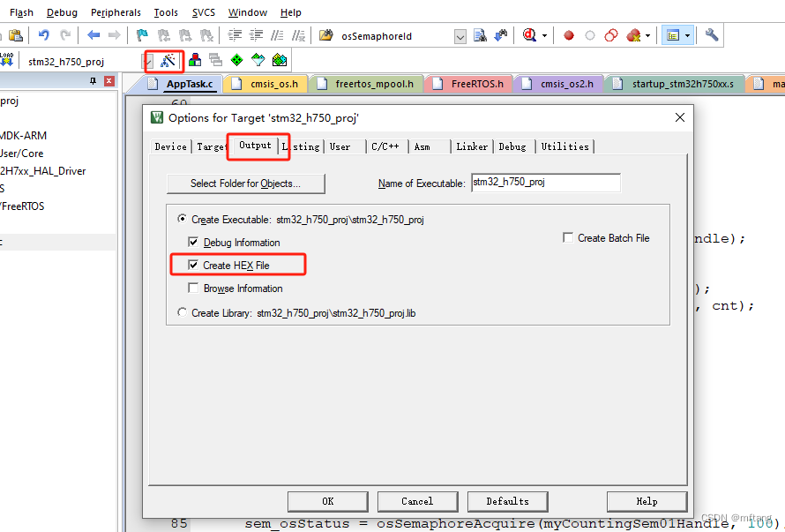Viewport: 785px width, 532px height.
Task: Navigate forwards with the grey right arrow
Action: [x=115, y=35]
